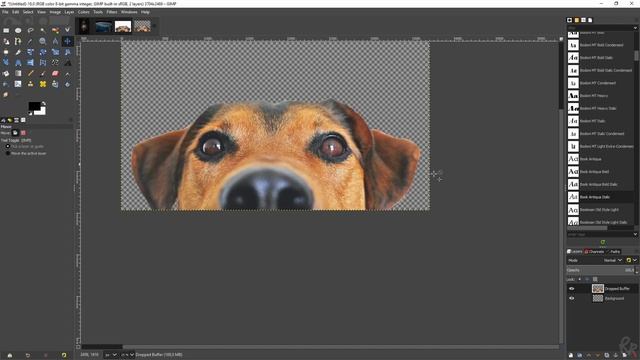Switch to the Paths tab

pos(614,251)
